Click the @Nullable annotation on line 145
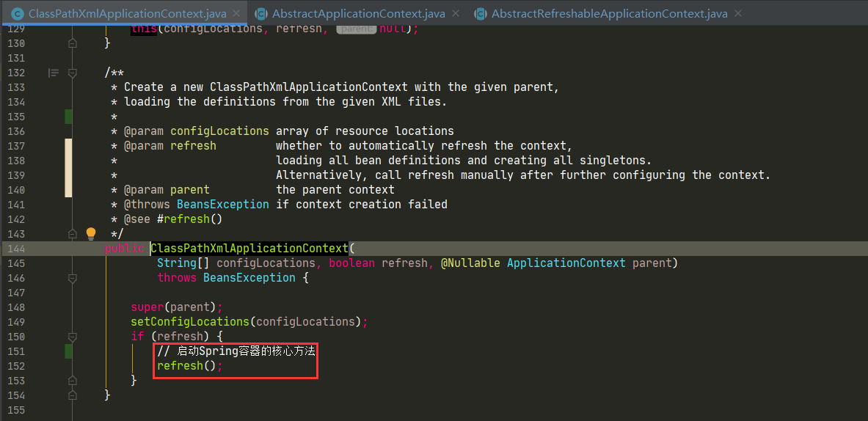This screenshot has width=868, height=421. pyautogui.click(x=470, y=263)
